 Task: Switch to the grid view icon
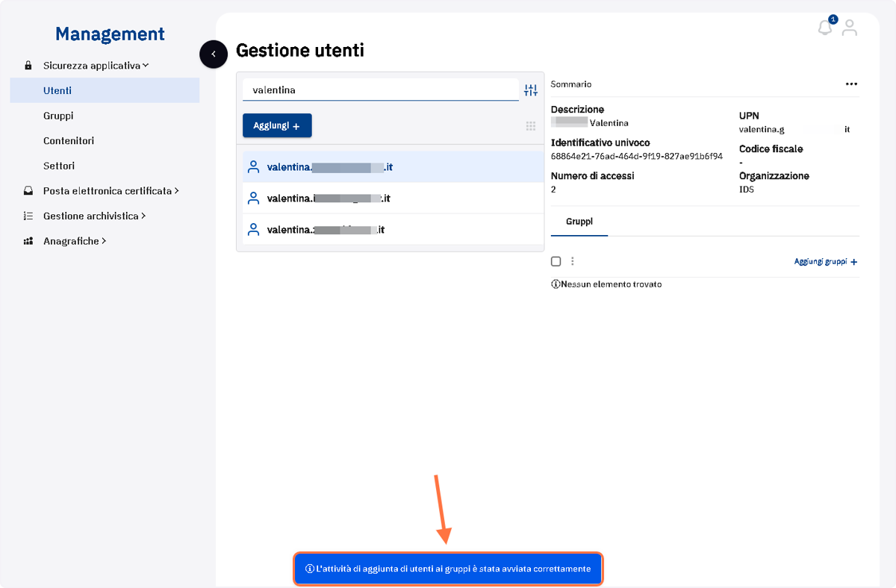coord(531,126)
